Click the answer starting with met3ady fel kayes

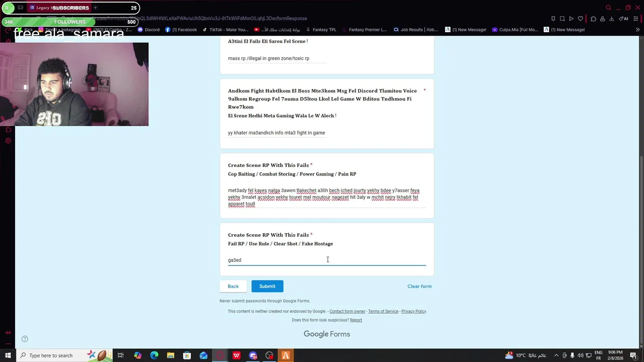pyautogui.click(x=327, y=197)
